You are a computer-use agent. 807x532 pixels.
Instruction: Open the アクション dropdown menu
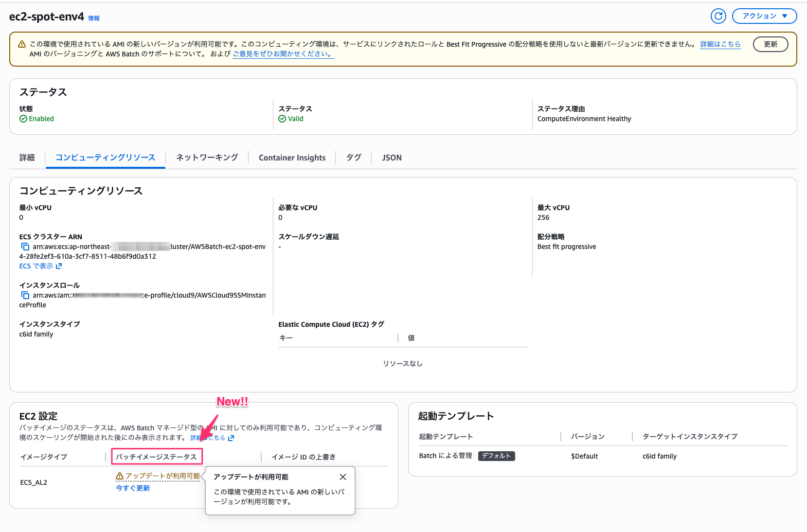[x=764, y=16]
